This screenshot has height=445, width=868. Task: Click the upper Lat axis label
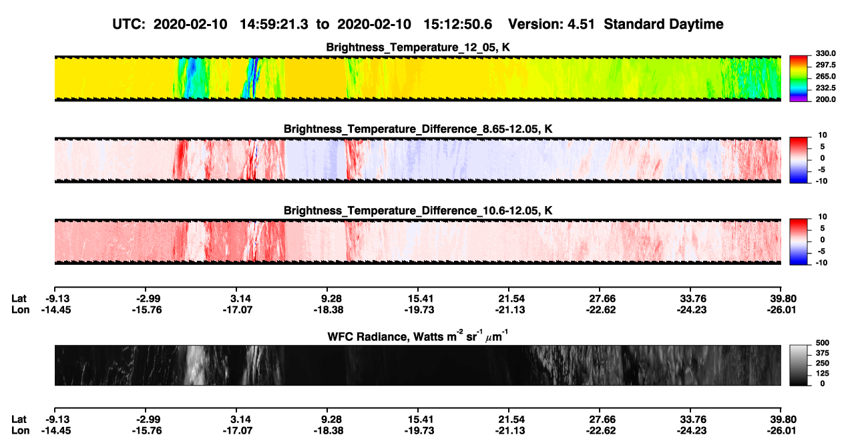19,298
